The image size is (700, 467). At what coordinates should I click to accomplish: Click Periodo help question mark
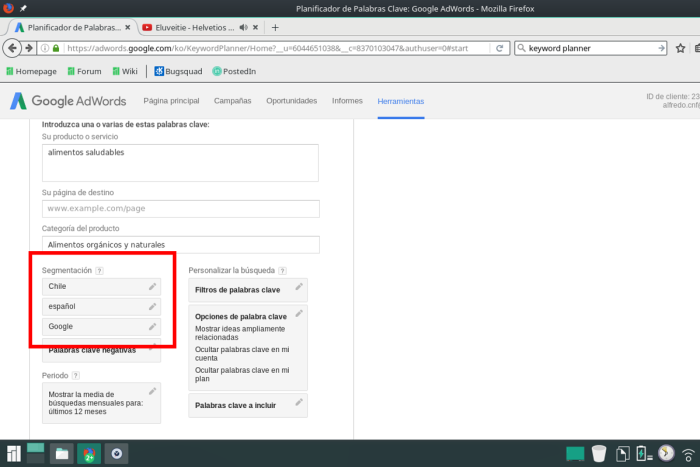[x=76, y=375]
